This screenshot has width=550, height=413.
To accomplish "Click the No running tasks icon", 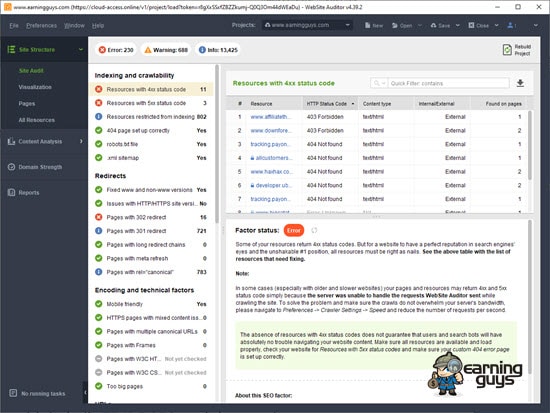I will [x=13, y=393].
